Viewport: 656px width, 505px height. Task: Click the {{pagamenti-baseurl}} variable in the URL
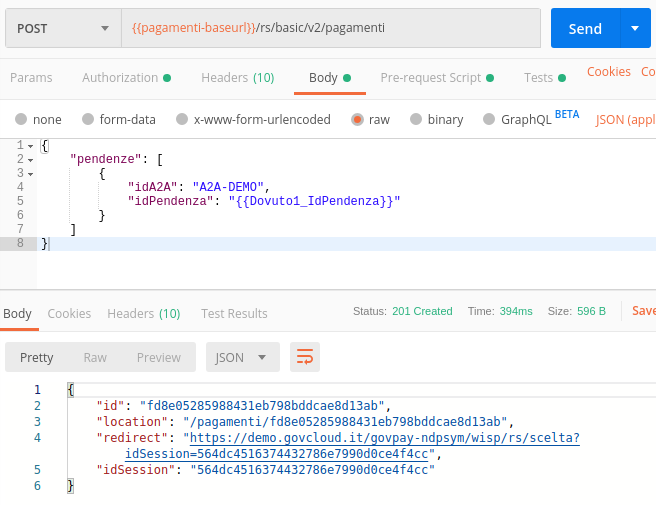(x=194, y=28)
